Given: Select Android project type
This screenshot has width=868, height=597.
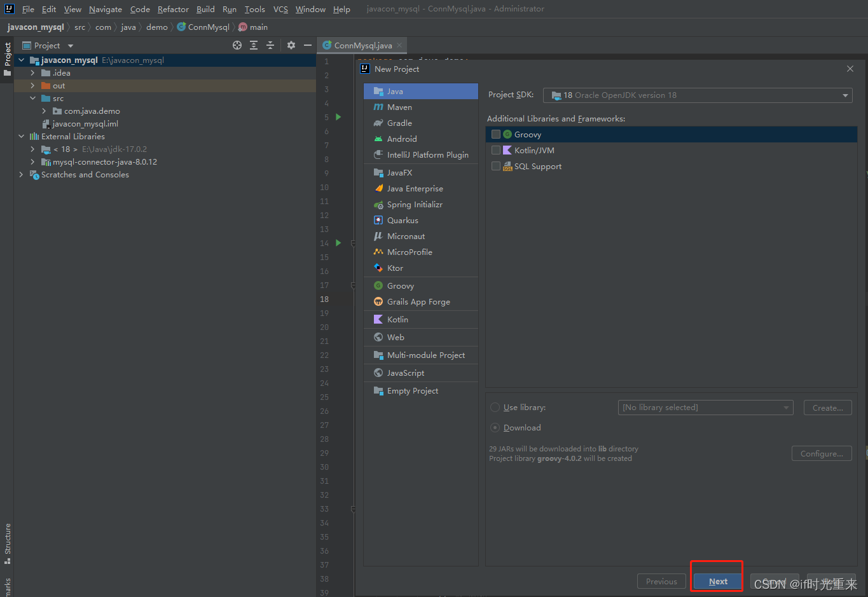Looking at the screenshot, I should [x=421, y=139].
